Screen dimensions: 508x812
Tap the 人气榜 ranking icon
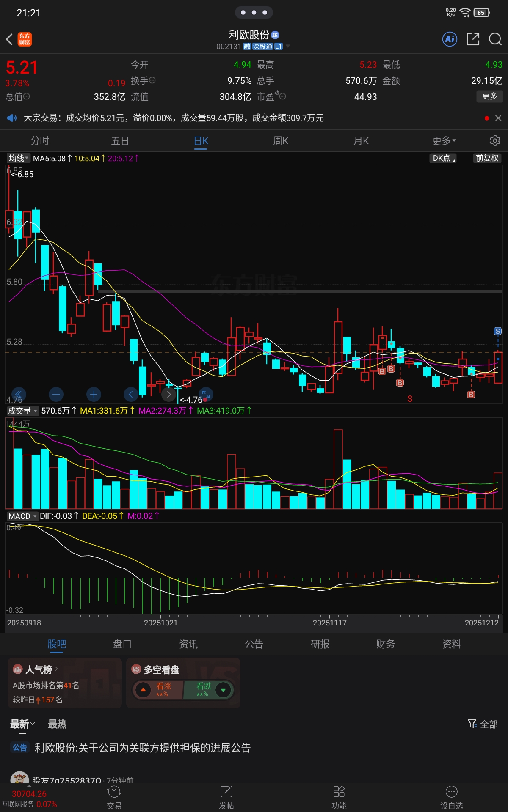coord(17,669)
